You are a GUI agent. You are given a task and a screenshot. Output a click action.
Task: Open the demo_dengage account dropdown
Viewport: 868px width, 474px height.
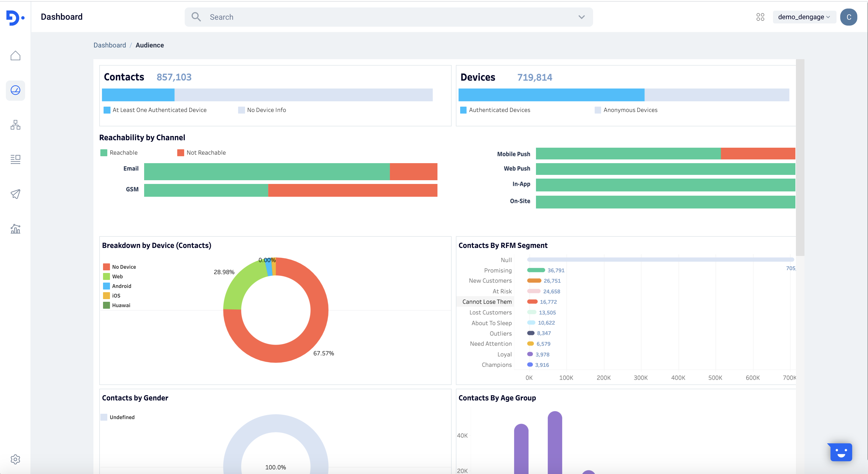[x=804, y=17]
